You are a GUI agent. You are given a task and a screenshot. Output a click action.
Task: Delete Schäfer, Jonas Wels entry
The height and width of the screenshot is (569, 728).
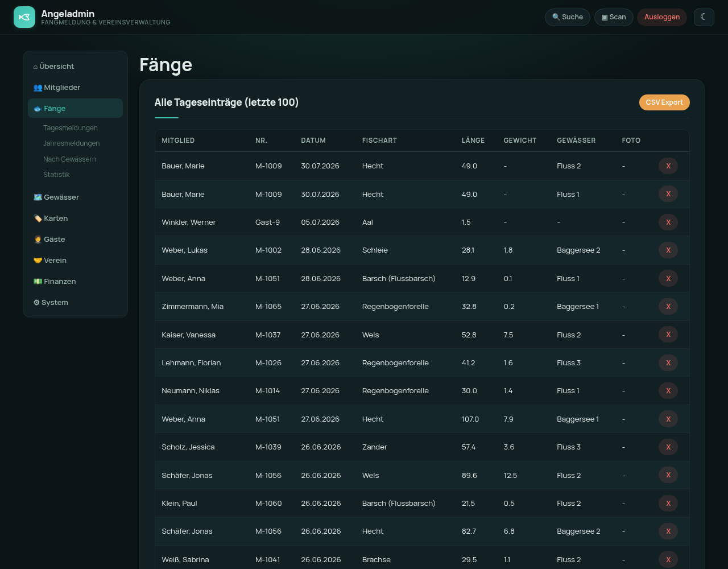[668, 475]
